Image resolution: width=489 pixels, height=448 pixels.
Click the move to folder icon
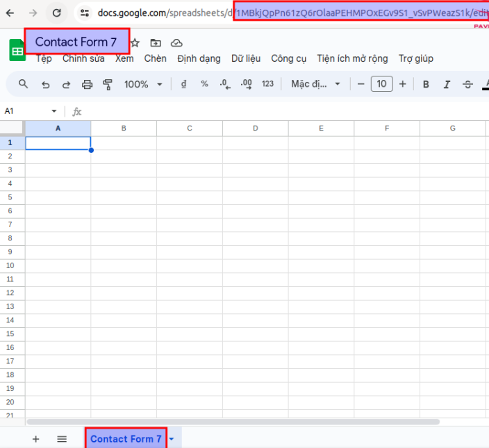tap(156, 42)
